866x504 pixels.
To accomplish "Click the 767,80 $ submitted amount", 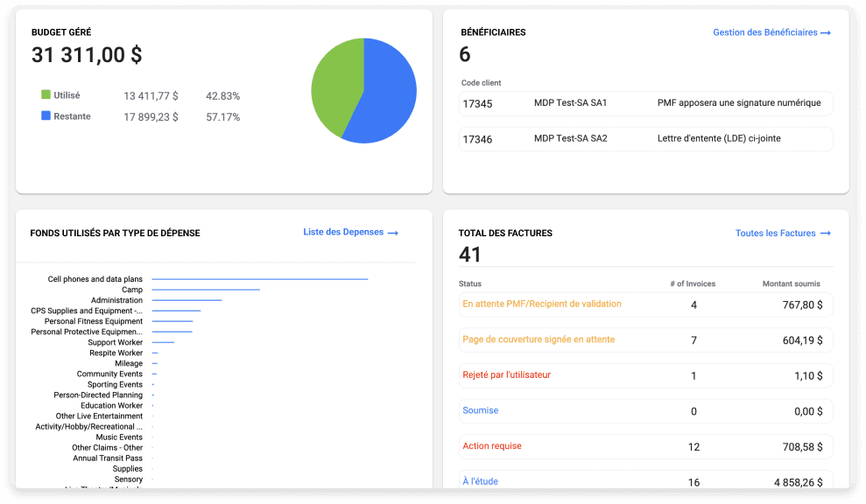I will pyautogui.click(x=802, y=305).
